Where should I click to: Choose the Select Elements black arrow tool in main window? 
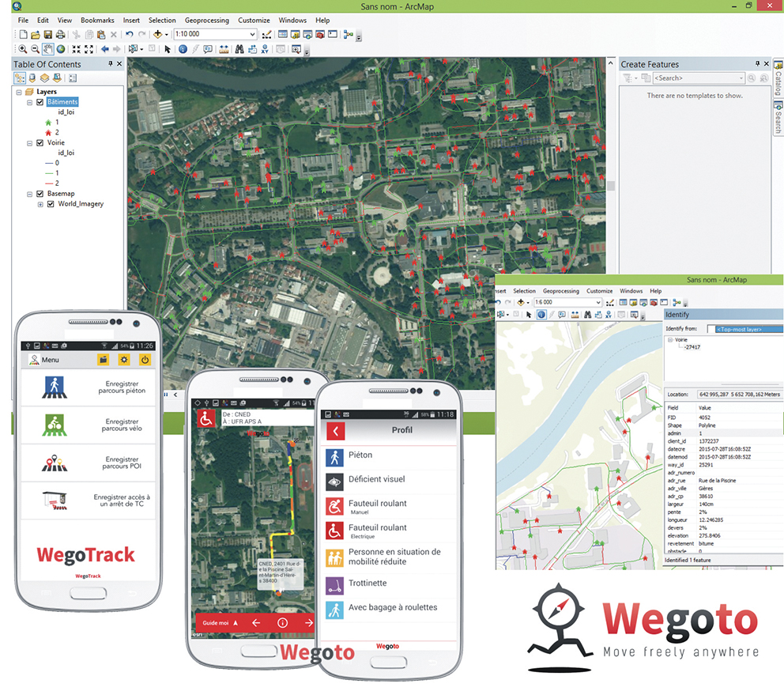[168, 49]
